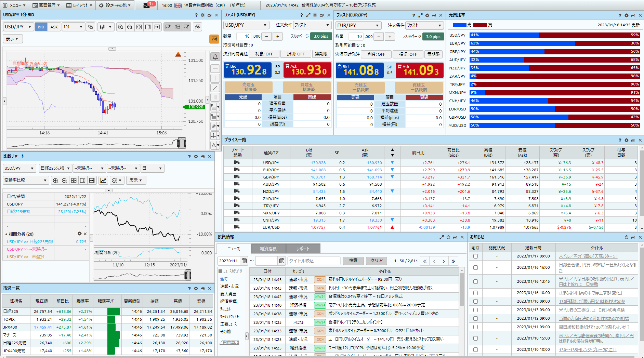Check notice box for 2023/01/16 16:00
The image size is (644, 358).
475,267
